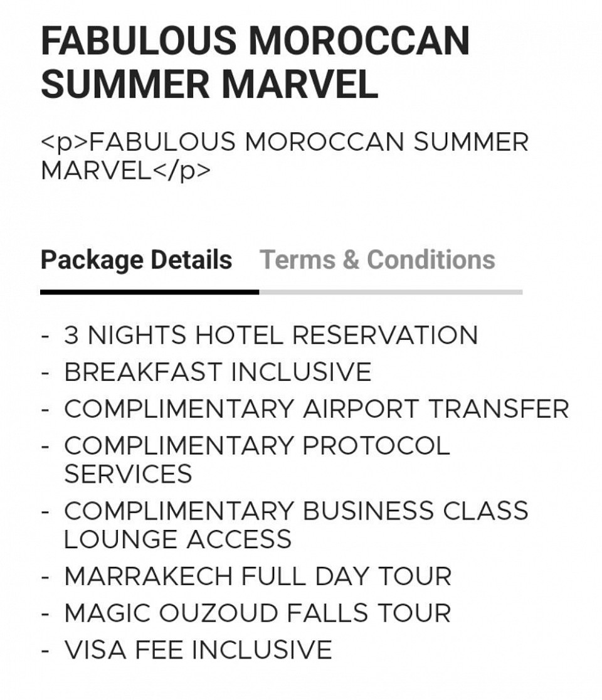
Task: Click the Complimentary Protocol Services item
Action: click(257, 459)
